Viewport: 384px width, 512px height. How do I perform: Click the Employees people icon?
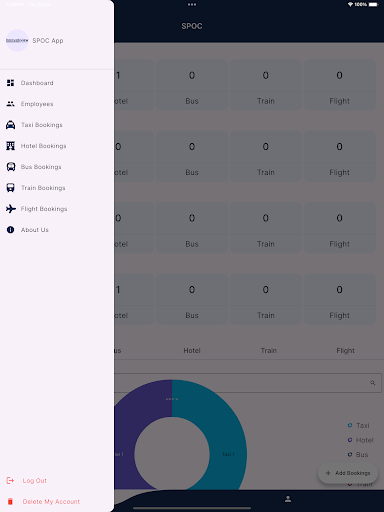click(10, 104)
